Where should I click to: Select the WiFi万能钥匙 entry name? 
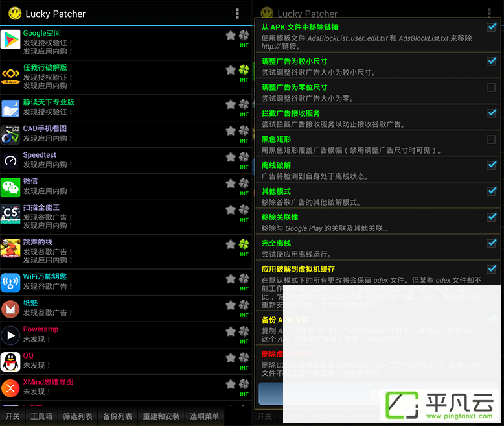point(45,277)
